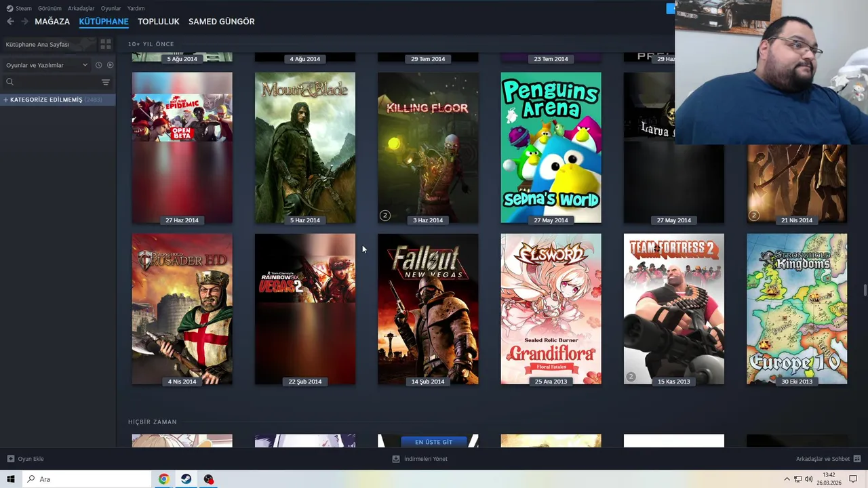Select the Mount & Blade cover
Image resolution: width=868 pixels, height=488 pixels.
click(305, 148)
